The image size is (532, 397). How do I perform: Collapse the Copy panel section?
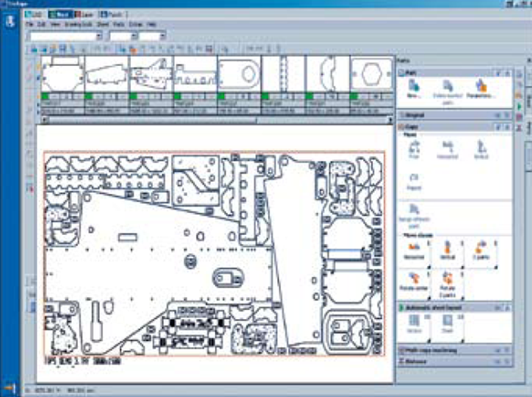click(498, 126)
